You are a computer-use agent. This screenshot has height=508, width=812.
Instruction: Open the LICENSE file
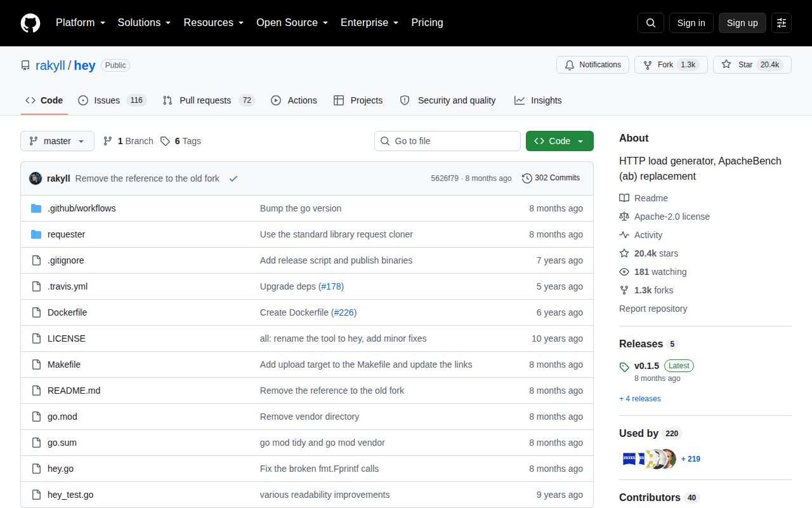[x=67, y=338]
